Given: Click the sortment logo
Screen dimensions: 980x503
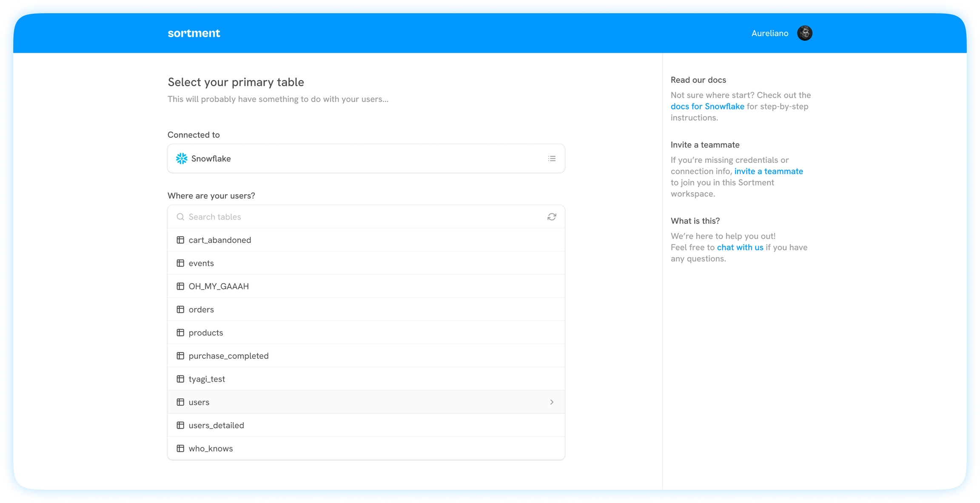Looking at the screenshot, I should 194,33.
